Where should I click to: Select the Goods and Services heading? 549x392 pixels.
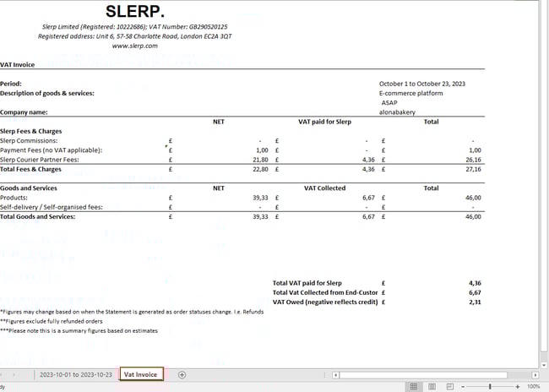(x=29, y=188)
